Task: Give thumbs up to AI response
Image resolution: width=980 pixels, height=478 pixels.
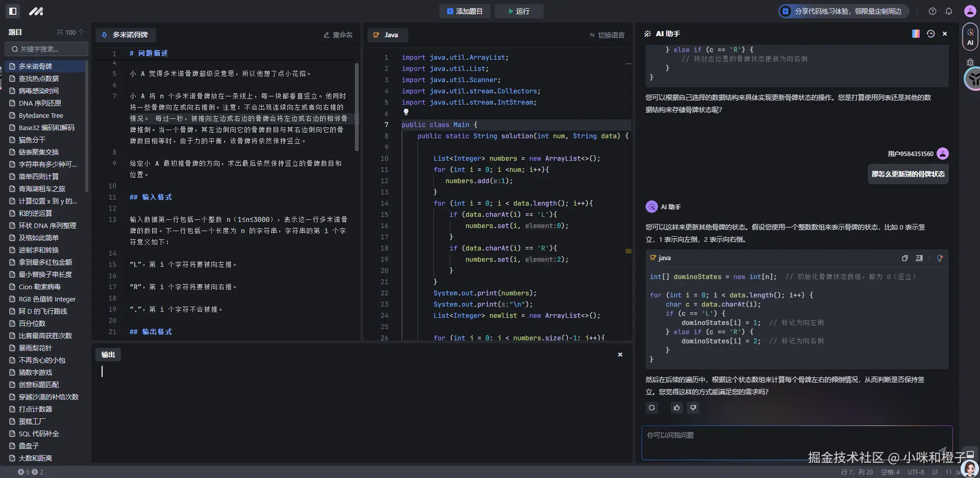Action: (677, 408)
